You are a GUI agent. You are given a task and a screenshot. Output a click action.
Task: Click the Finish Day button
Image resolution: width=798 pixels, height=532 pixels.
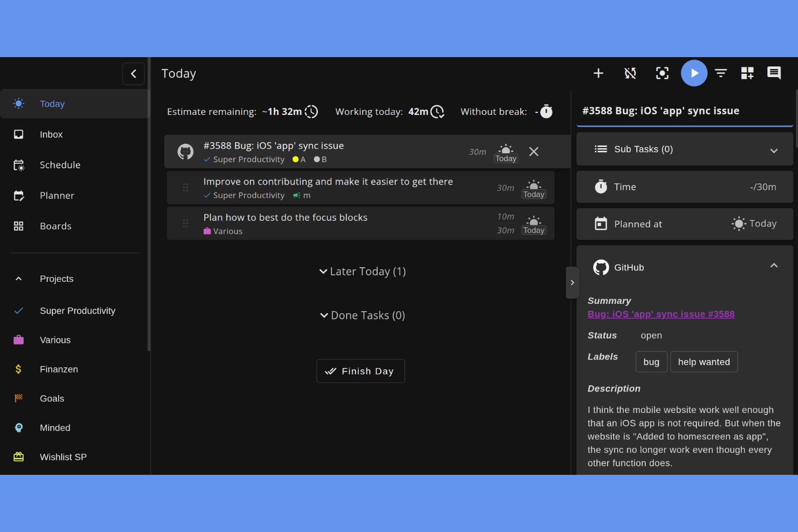360,371
